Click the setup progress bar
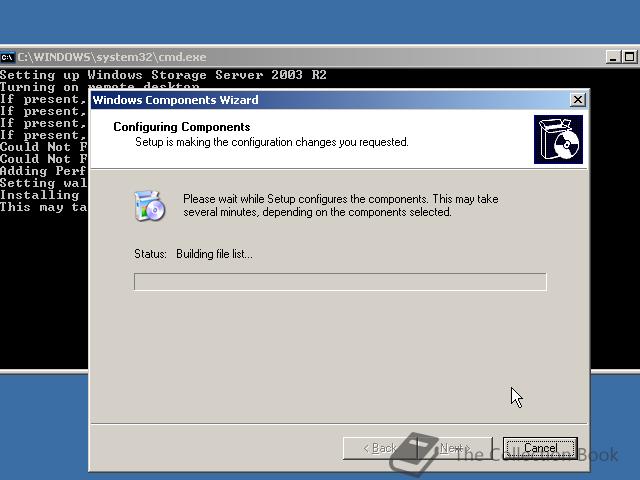The height and width of the screenshot is (480, 640). (x=340, y=282)
